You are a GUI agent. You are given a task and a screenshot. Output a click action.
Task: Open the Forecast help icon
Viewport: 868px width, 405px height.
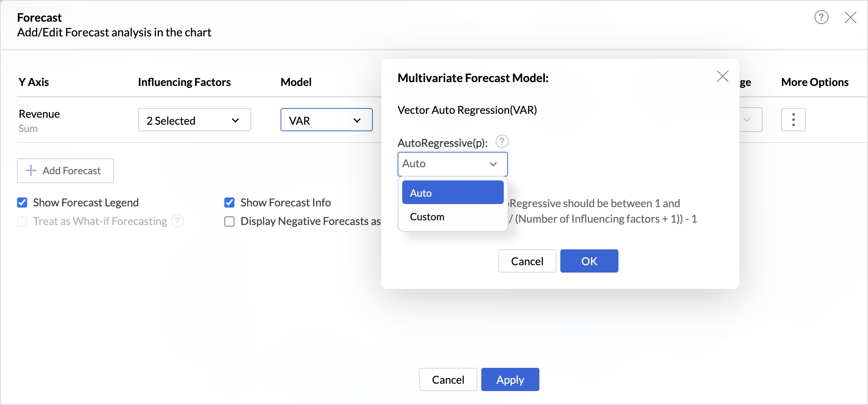pyautogui.click(x=821, y=17)
